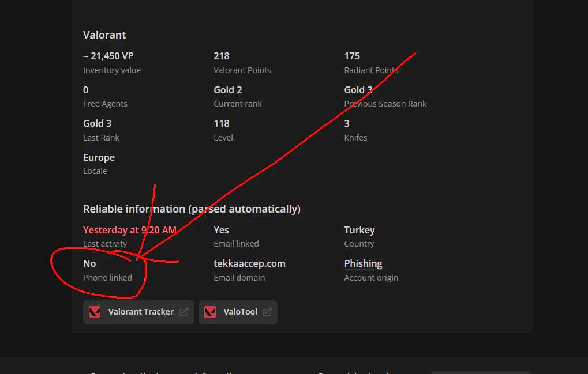Click the 118 Level value

pos(221,123)
